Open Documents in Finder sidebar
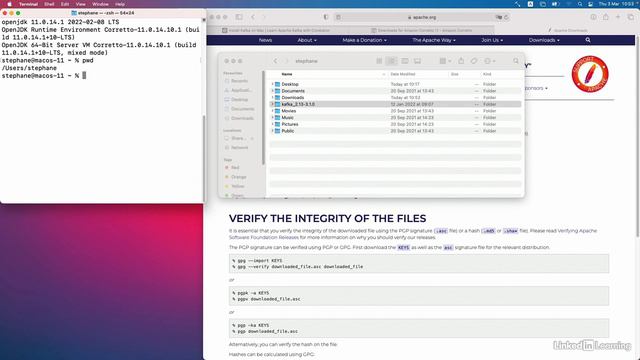640x360 pixels. coord(239,109)
